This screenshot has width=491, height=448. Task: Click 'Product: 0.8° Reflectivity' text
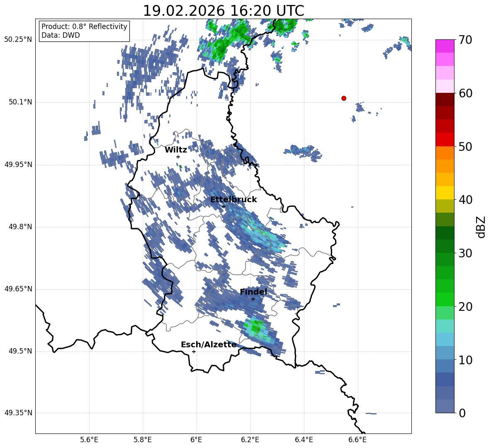click(84, 27)
